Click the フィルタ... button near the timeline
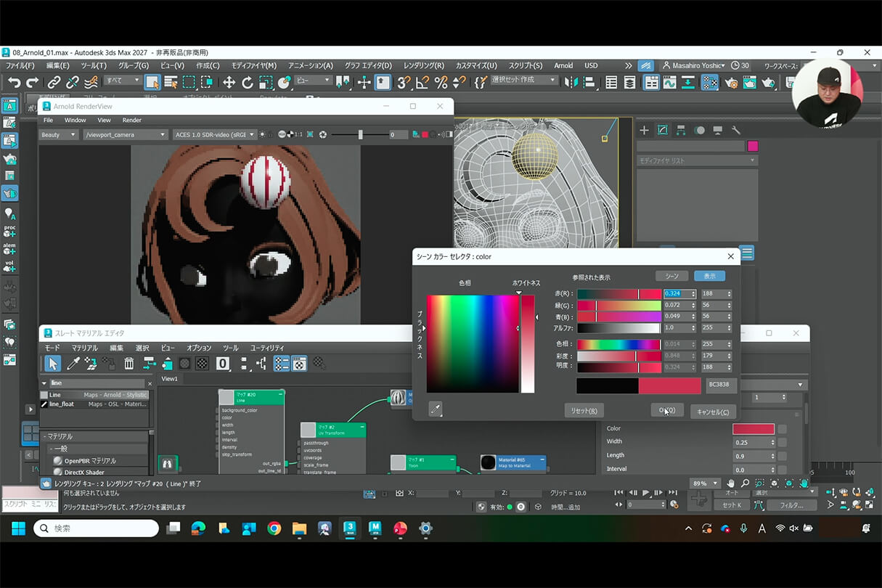 coord(791,505)
